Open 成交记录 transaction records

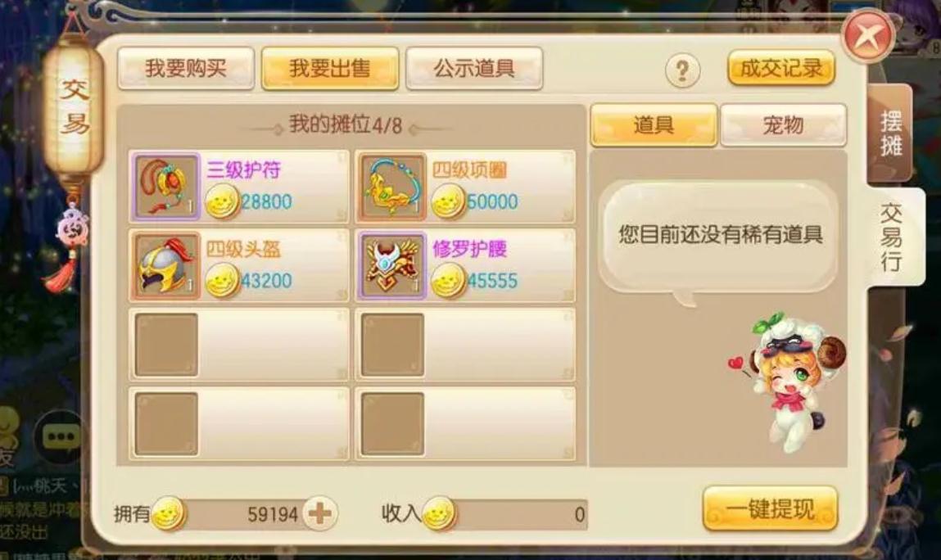pyautogui.click(x=781, y=69)
